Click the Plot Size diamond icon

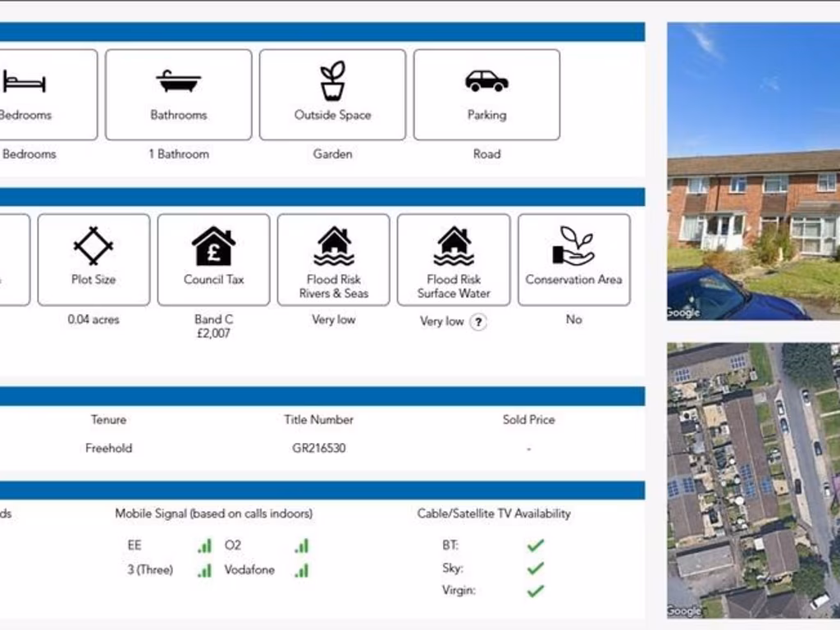(x=94, y=245)
